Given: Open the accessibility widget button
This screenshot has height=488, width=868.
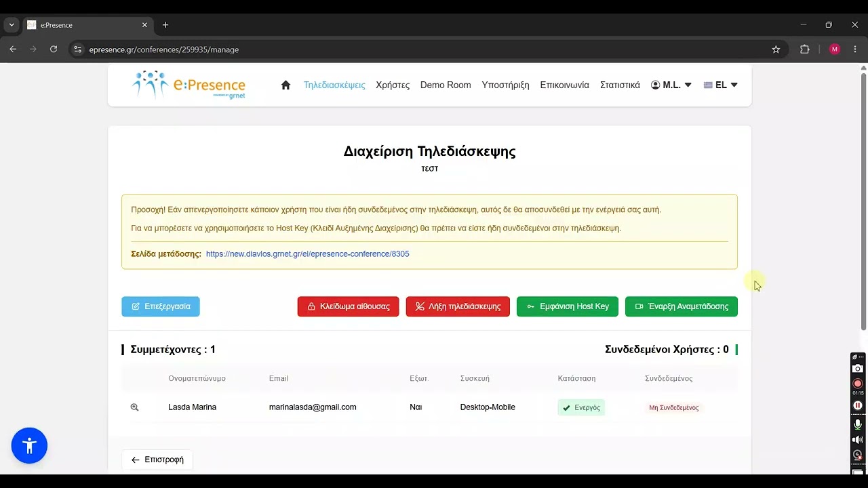Looking at the screenshot, I should point(29,445).
